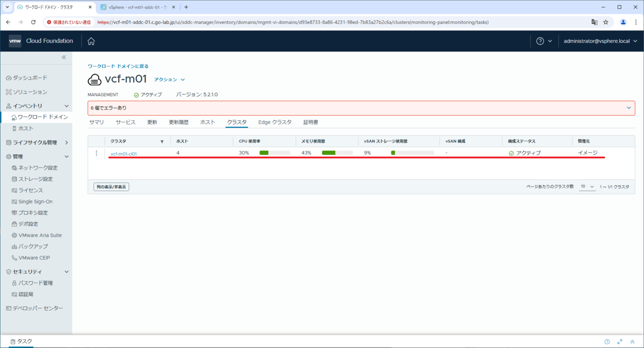Open VMware Aria Suite in sidebar
Image resolution: width=644 pixels, height=348 pixels.
tap(36, 235)
